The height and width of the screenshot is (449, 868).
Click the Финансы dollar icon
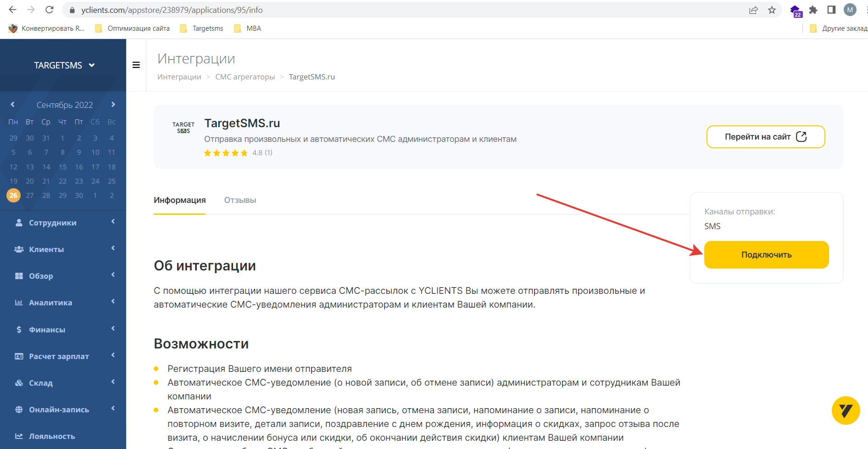(x=19, y=330)
